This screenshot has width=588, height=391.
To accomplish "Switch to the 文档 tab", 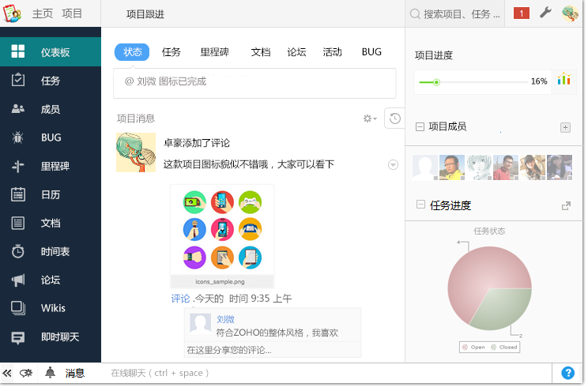I will 261,51.
